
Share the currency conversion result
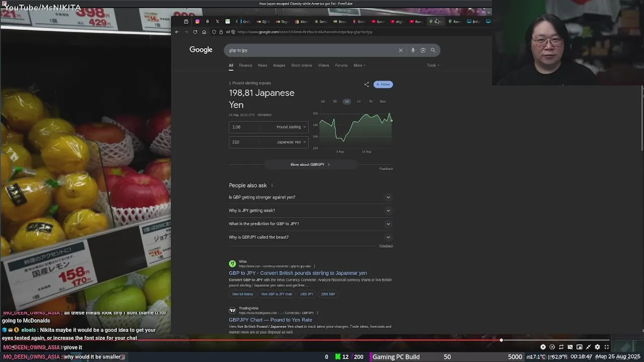coord(366,84)
